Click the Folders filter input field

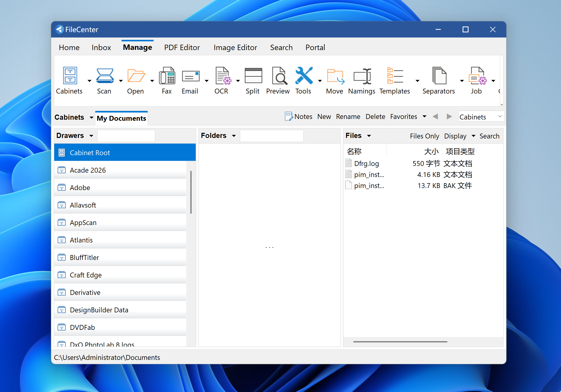(x=272, y=136)
